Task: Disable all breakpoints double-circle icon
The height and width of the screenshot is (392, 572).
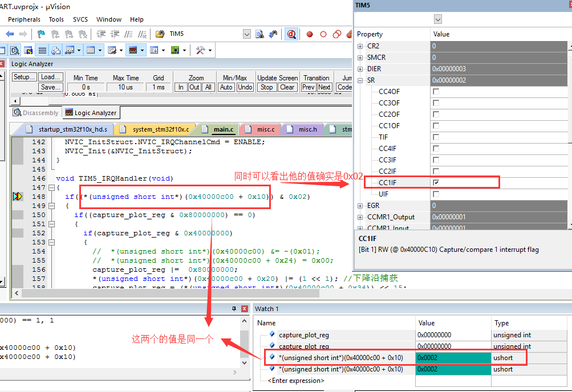Action: pyautogui.click(x=336, y=34)
